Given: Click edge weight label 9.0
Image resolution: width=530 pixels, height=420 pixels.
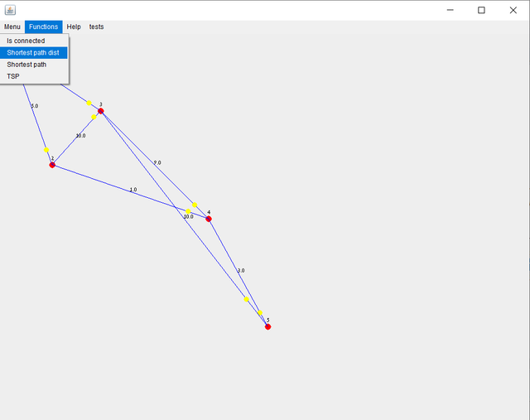Looking at the screenshot, I should pos(157,162).
